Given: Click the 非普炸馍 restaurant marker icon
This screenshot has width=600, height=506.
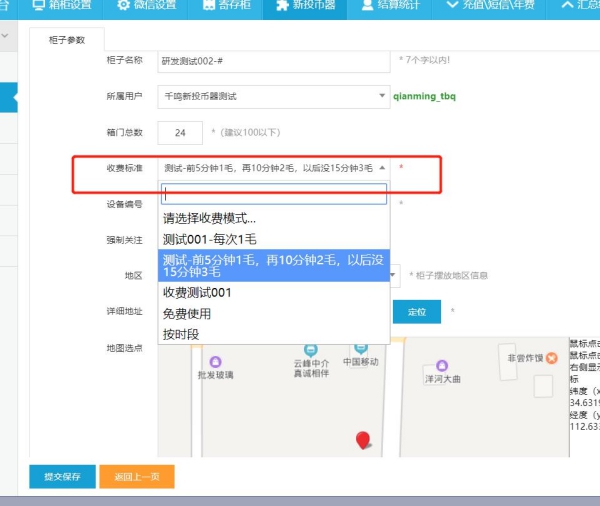Looking at the screenshot, I should (x=550, y=357).
